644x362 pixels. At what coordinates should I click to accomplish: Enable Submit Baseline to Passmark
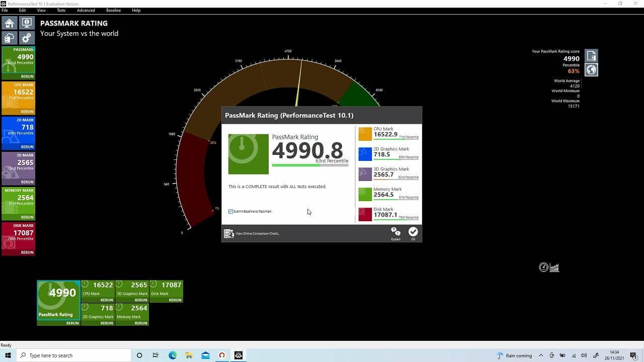[x=230, y=211]
